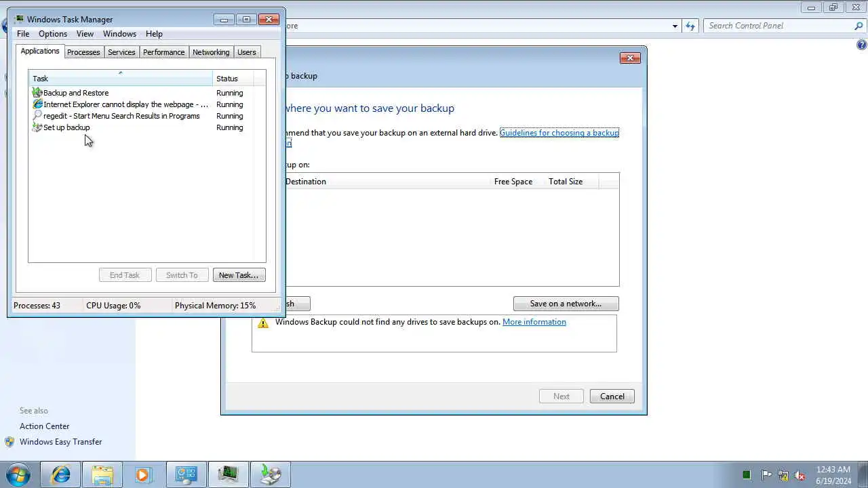Screen dimensions: 868x488
Task: Open the address bar history dropdown arrow
Action: click(x=675, y=26)
